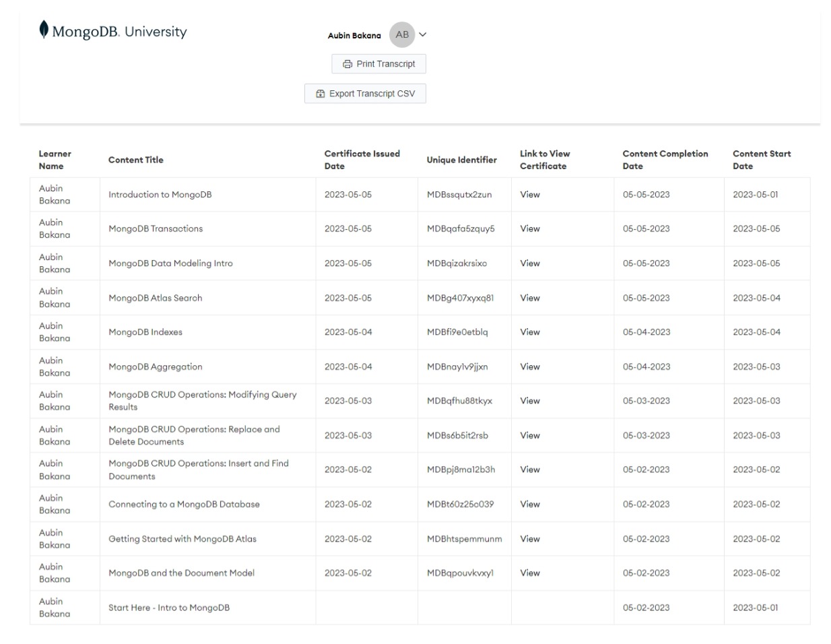
Task: Select the identifier MDBfi9e0etblq
Action: point(457,332)
